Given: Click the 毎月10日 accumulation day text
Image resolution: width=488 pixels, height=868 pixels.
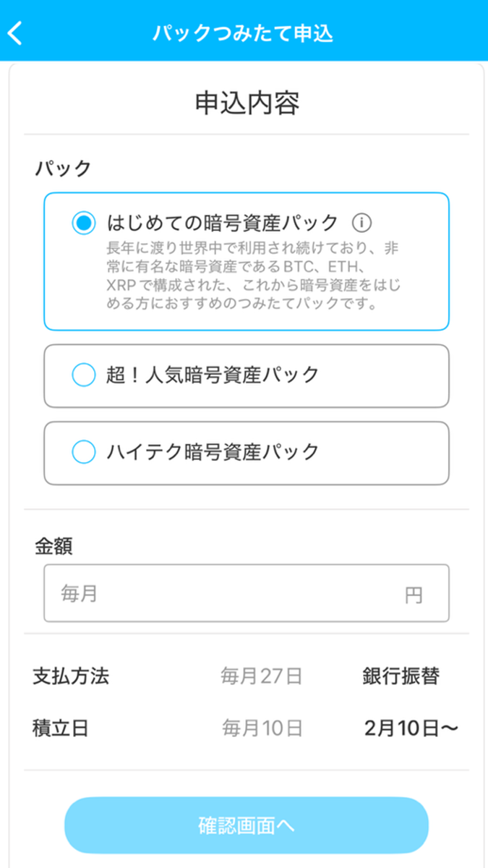Looking at the screenshot, I should 262,728.
